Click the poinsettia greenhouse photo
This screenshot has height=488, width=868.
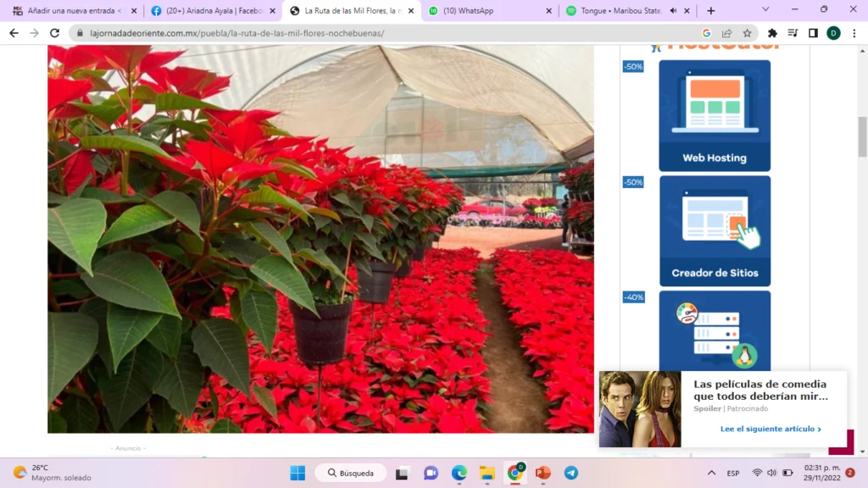tap(320, 239)
